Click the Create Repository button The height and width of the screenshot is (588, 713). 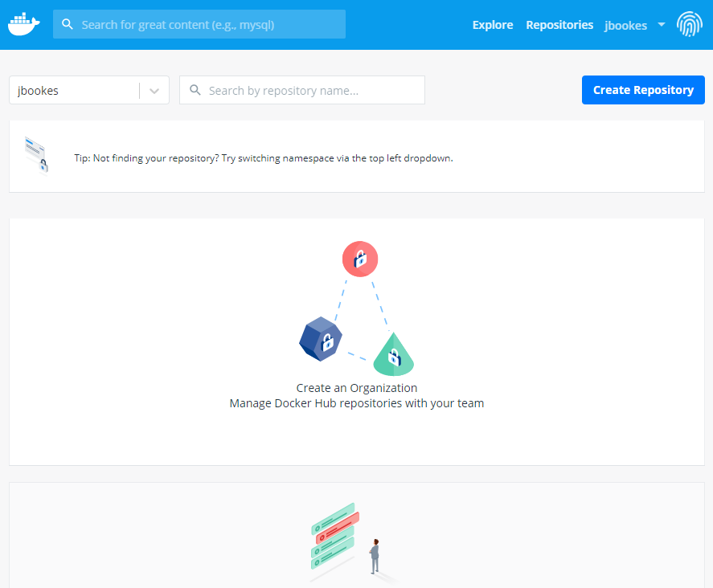click(x=643, y=90)
